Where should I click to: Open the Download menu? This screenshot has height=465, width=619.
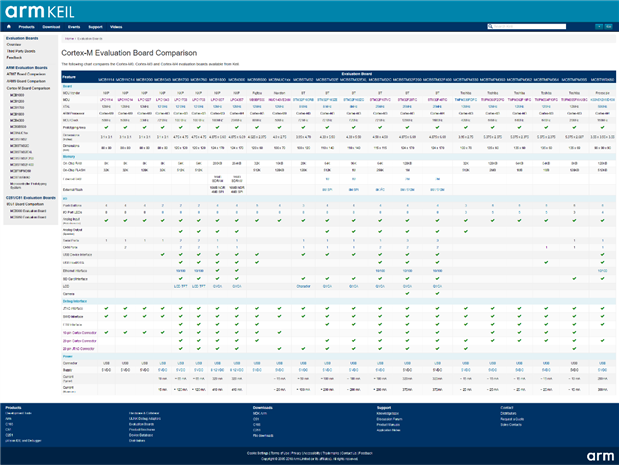(x=51, y=27)
